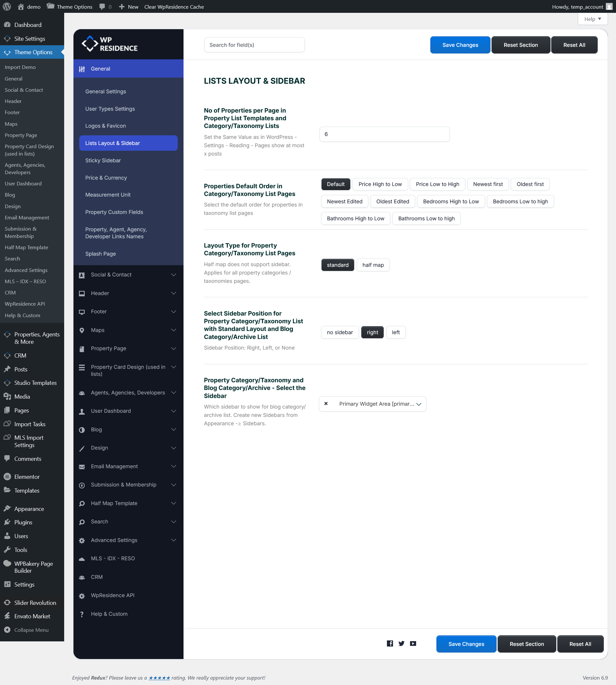This screenshot has height=685, width=616.
Task: Choose left sidebar position
Action: pyautogui.click(x=396, y=332)
